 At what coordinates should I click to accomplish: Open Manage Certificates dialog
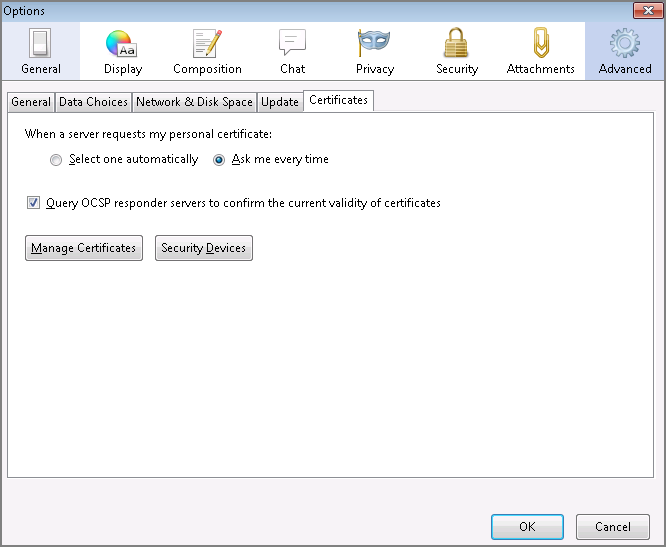84,248
